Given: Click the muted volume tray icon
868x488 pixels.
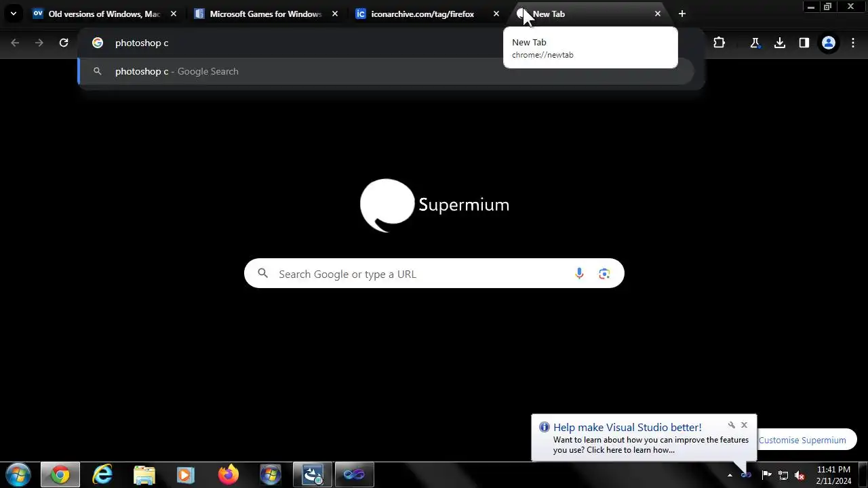Looking at the screenshot, I should [800, 475].
